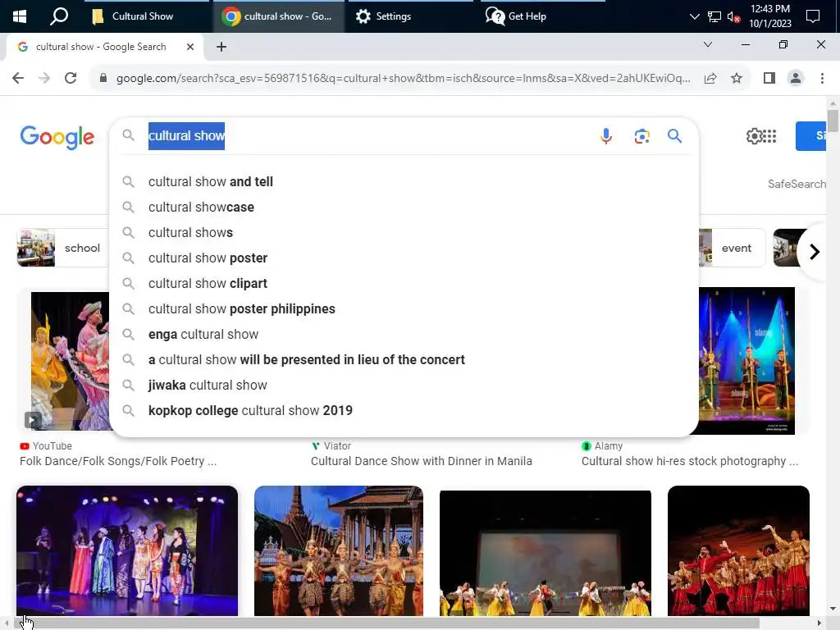Open the temple dancers thumbnail
The height and width of the screenshot is (630, 840).
tap(339, 550)
